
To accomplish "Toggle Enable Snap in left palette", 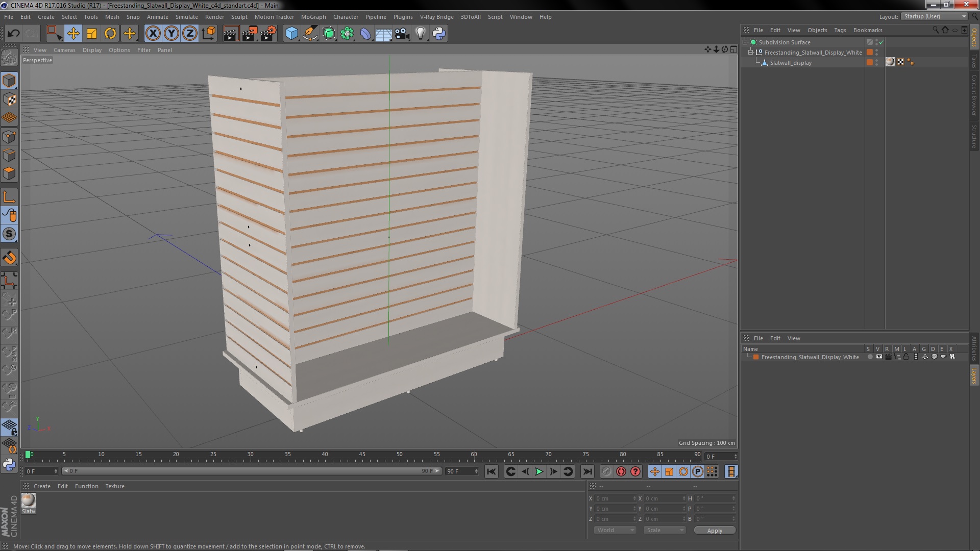I will [x=9, y=234].
